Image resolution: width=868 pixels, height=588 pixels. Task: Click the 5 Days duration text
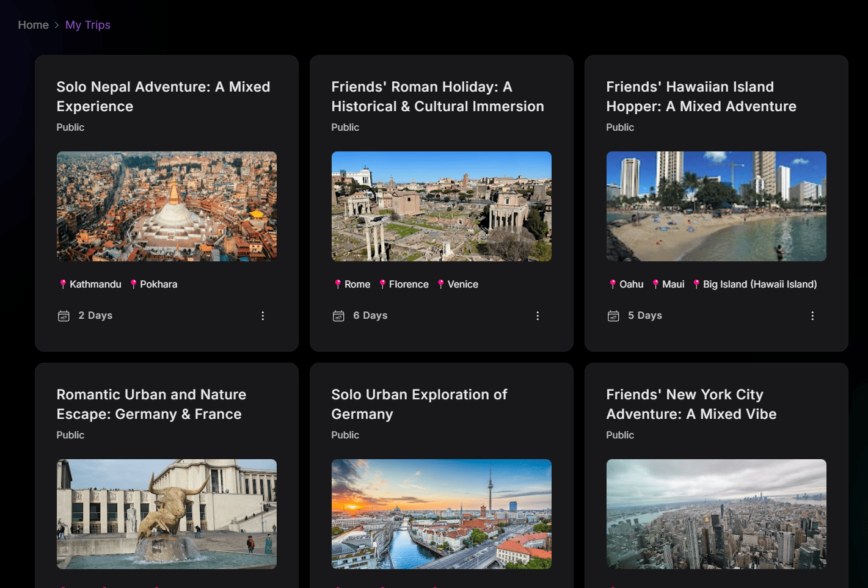(645, 316)
